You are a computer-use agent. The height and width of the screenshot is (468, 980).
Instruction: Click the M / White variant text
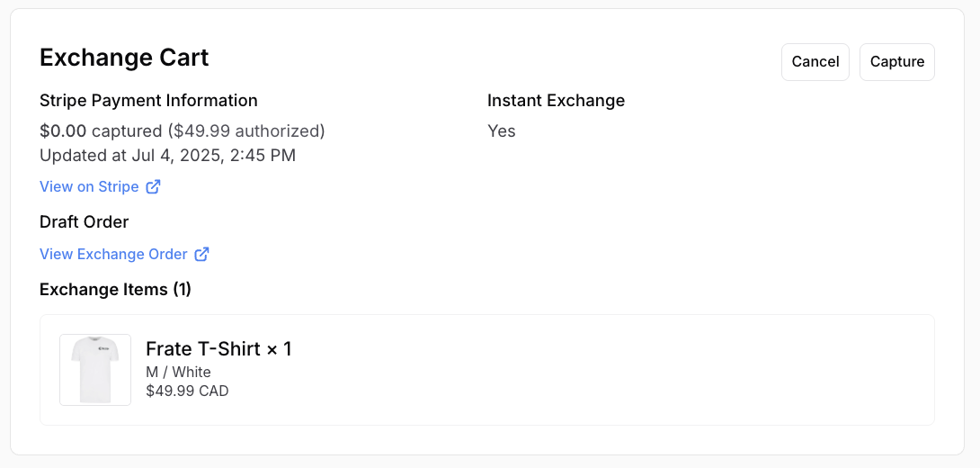coord(178,373)
